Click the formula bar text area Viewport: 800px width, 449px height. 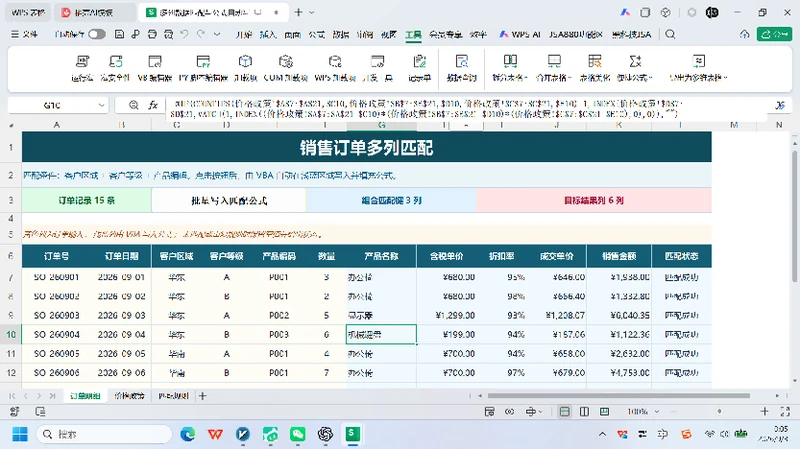(467, 109)
